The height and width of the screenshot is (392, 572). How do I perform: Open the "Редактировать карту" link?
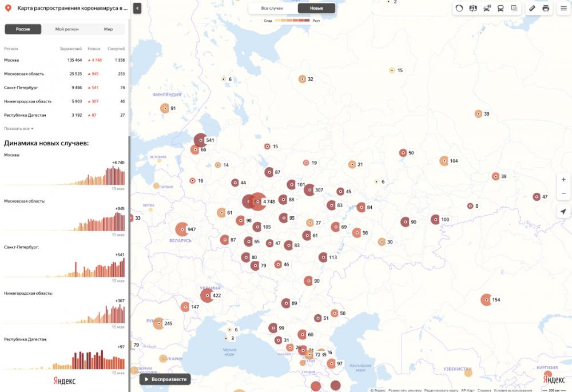(441, 390)
